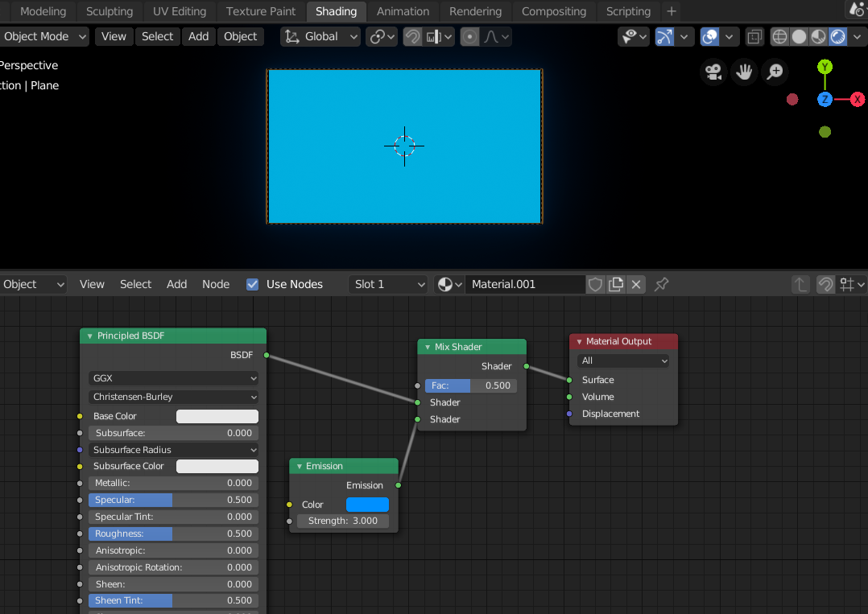Viewport: 868px width, 614px height.
Task: Click the Mix Shader Fac slider
Action: [x=471, y=385]
